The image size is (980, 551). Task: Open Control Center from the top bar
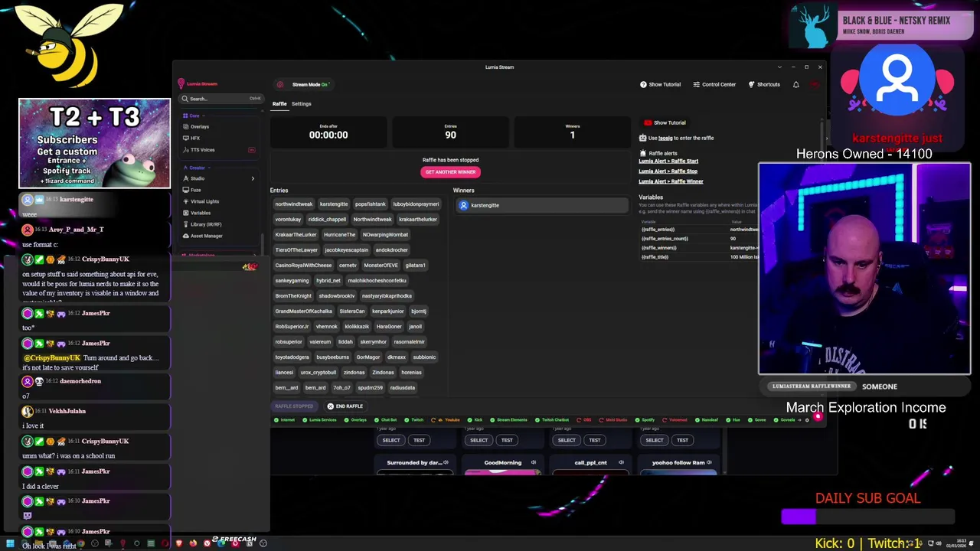tap(714, 84)
